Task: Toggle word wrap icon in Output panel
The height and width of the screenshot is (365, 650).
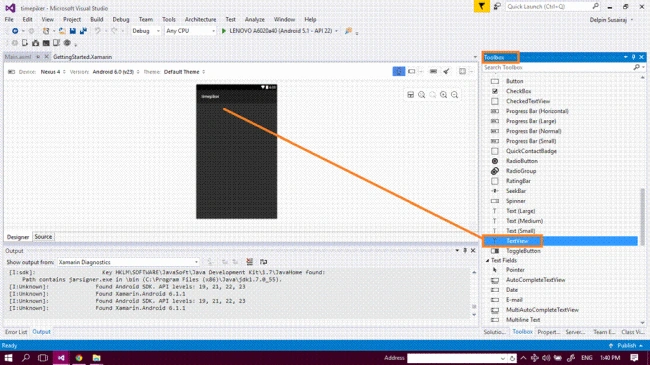Action: click(x=263, y=262)
